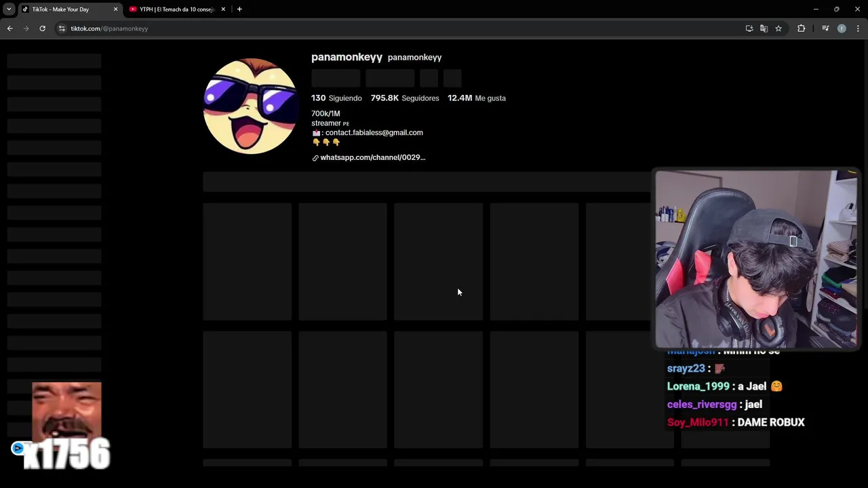The height and width of the screenshot is (488, 868).
Task: Open a new tab with plus button
Action: [239, 9]
